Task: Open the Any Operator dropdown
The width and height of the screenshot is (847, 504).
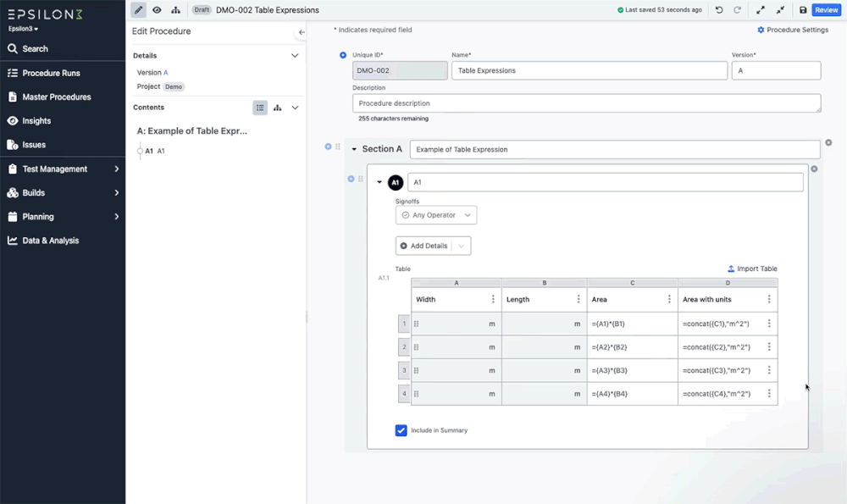Action: [x=435, y=214]
